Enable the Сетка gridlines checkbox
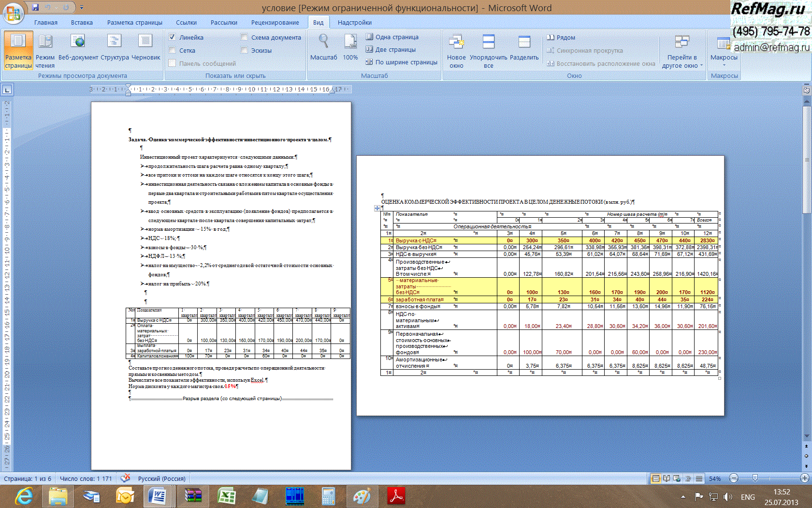Image resolution: width=812 pixels, height=508 pixels. tap(172, 50)
